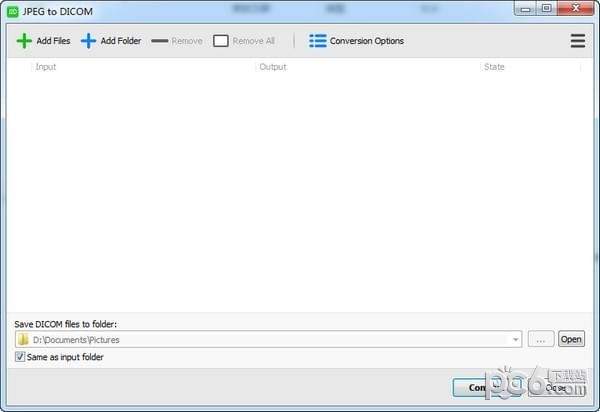Select the State column header

point(494,67)
